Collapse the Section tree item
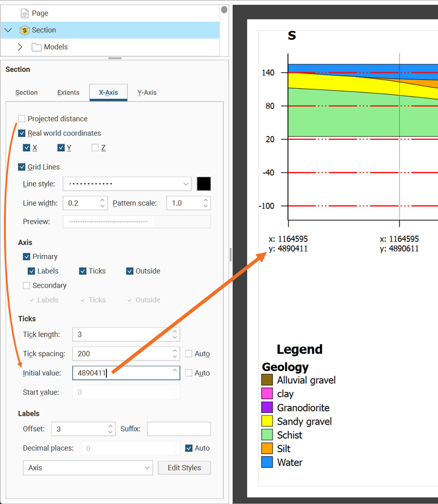 point(8,30)
